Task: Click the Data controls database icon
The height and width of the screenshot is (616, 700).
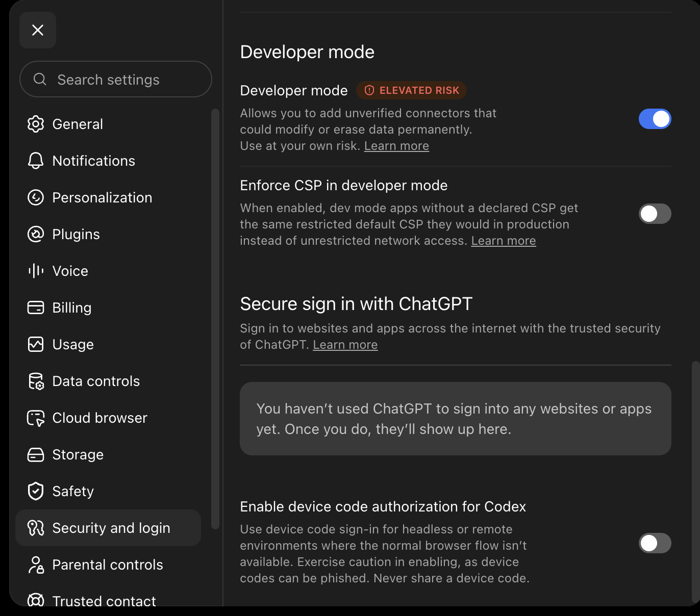Action: click(36, 381)
